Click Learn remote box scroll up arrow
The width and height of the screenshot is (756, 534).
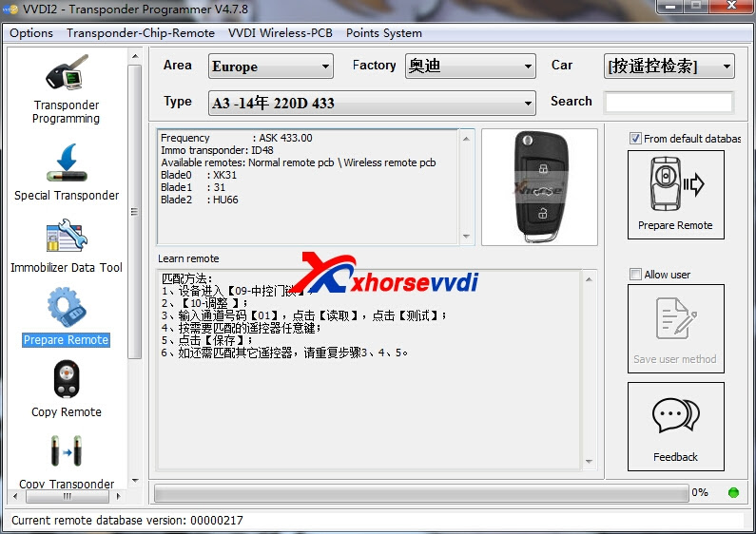[589, 279]
